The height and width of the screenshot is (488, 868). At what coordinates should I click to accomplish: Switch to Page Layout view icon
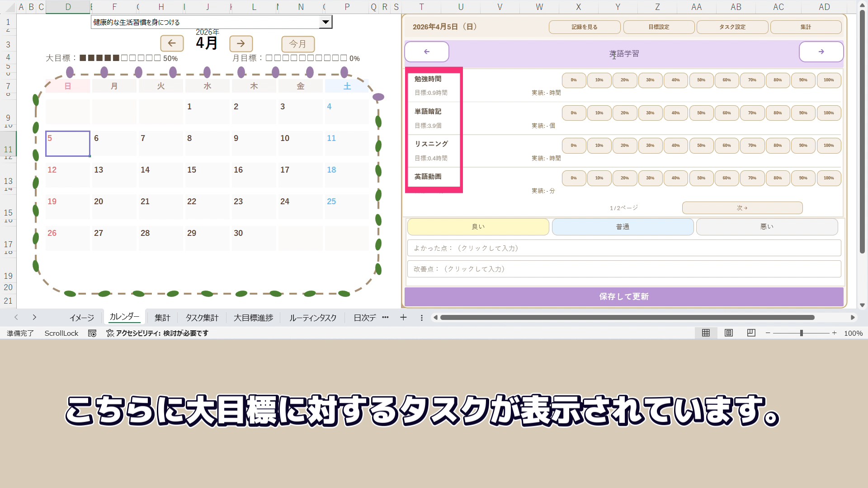pos(729,333)
